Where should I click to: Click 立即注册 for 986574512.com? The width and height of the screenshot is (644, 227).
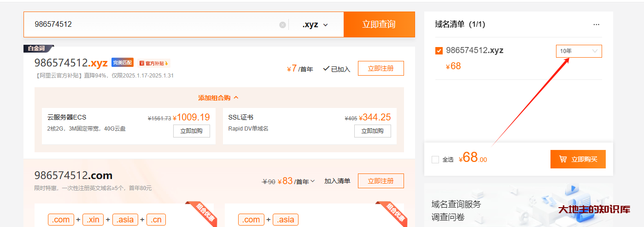pyautogui.click(x=381, y=181)
